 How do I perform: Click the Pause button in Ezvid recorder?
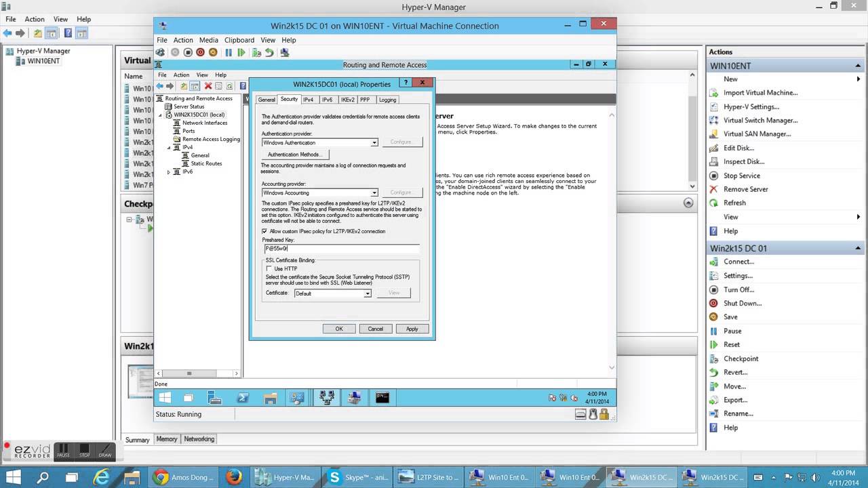[x=63, y=451]
